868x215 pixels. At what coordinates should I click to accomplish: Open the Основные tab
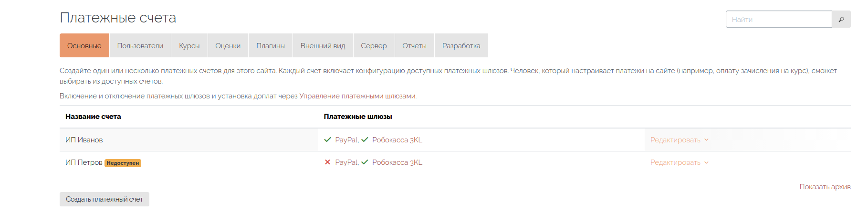pos(84,46)
